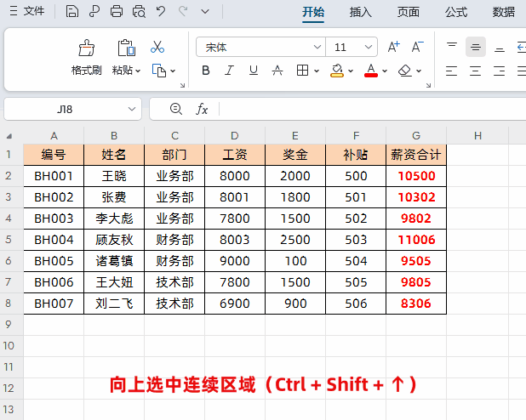This screenshot has width=526, height=420.
Task: Click the Clear eraser icon
Action: 405,71
